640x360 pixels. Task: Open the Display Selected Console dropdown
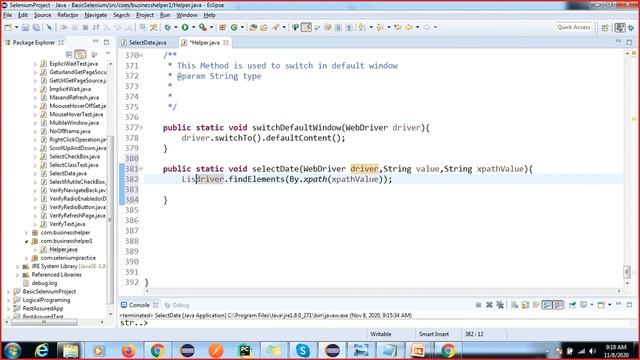(592, 305)
